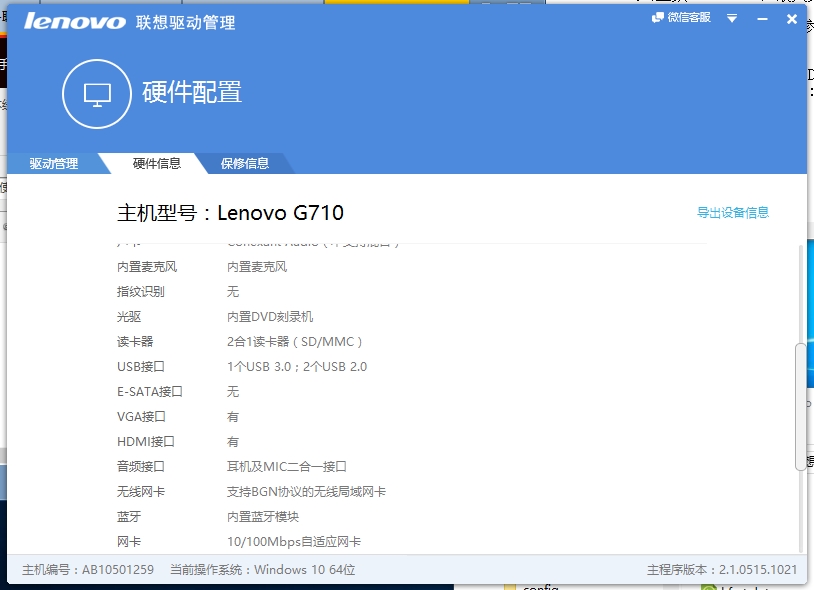Click the monitor icon beside 硬件配置
814x590 pixels.
pos(95,92)
